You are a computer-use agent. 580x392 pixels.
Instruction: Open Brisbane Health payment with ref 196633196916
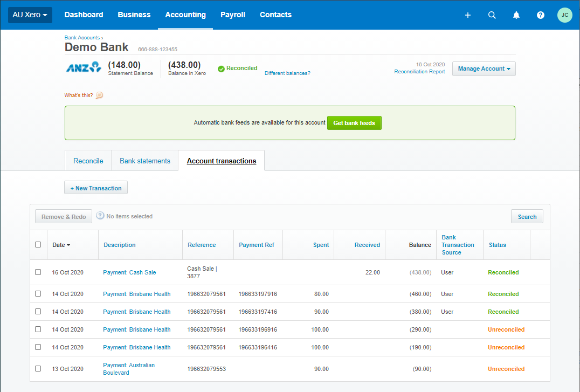pyautogui.click(x=137, y=329)
